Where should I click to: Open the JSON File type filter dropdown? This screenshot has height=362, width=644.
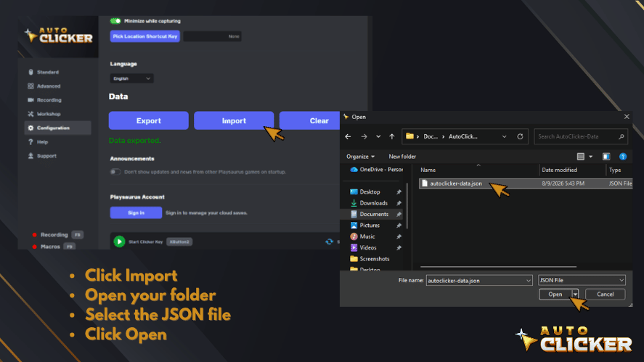tap(582, 280)
